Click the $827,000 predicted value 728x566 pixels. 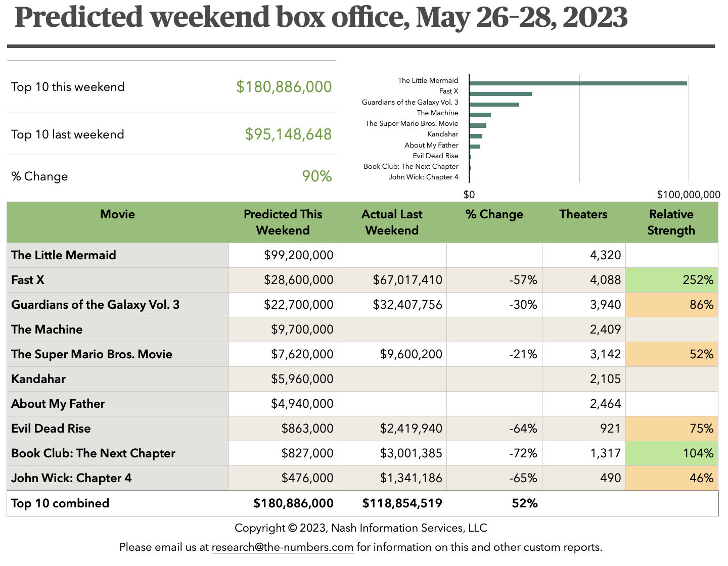pyautogui.click(x=307, y=453)
